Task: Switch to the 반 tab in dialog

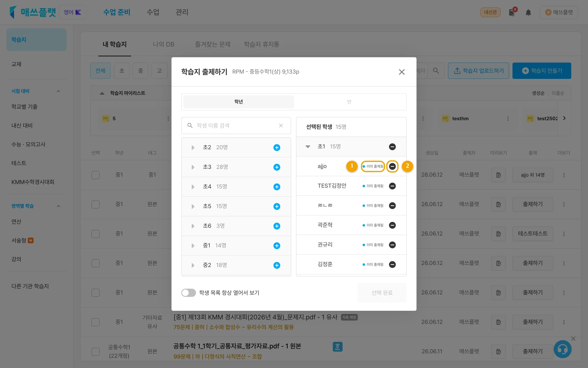Action: point(349,102)
